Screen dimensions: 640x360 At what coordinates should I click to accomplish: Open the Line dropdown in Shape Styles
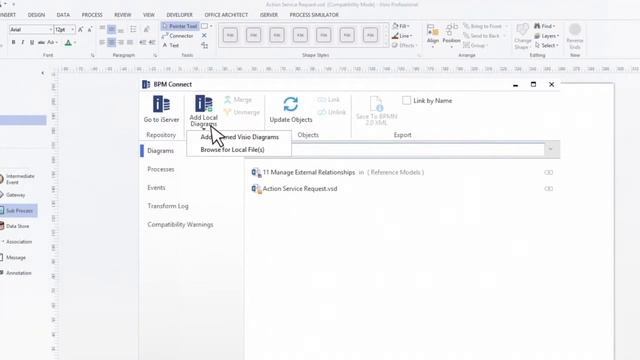pyautogui.click(x=402, y=36)
